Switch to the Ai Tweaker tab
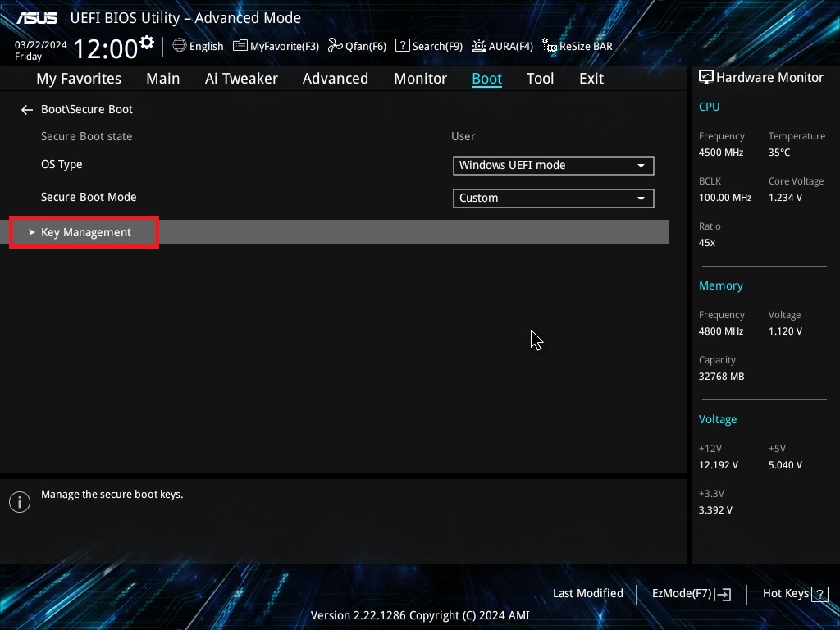Viewport: 840px width, 630px height. tap(241, 79)
